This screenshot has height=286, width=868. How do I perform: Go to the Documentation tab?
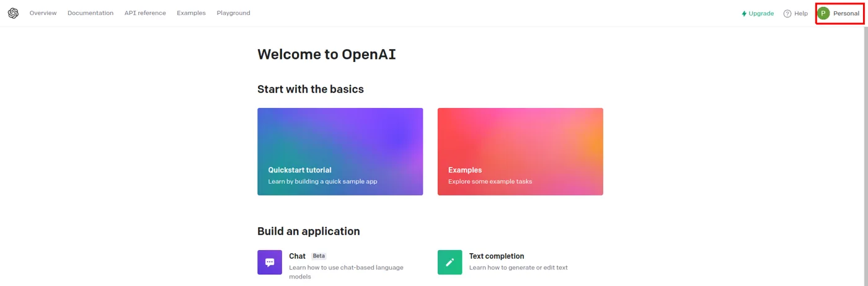[x=91, y=13]
